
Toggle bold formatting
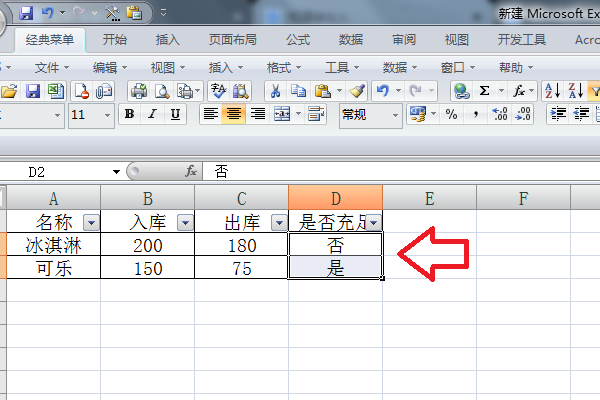(x=129, y=114)
